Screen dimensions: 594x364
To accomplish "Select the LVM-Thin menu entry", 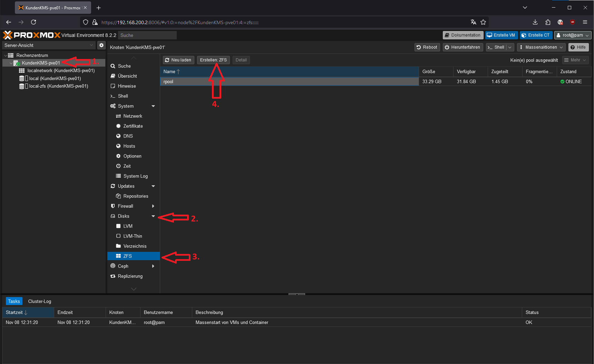I will pyautogui.click(x=133, y=236).
